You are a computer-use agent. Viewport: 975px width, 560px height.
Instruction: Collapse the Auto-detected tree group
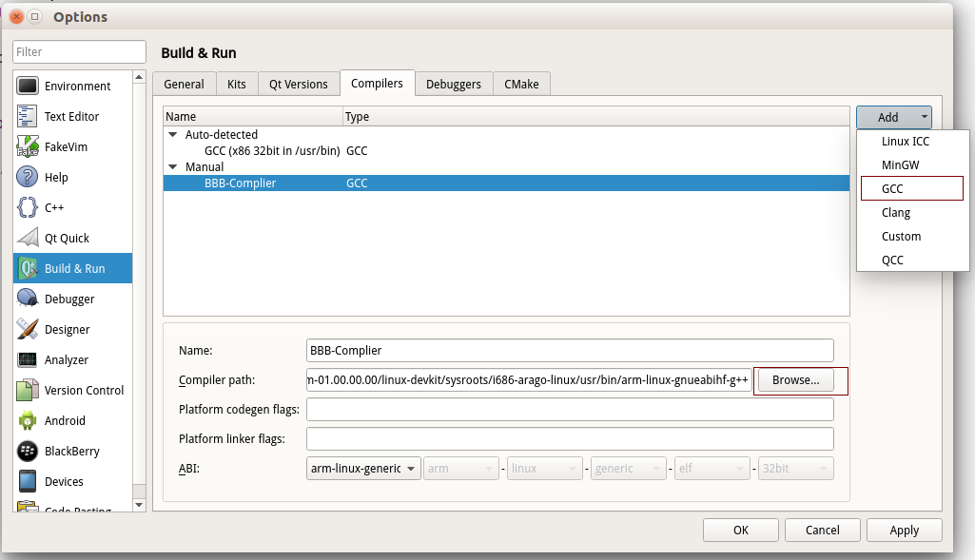pyautogui.click(x=173, y=134)
